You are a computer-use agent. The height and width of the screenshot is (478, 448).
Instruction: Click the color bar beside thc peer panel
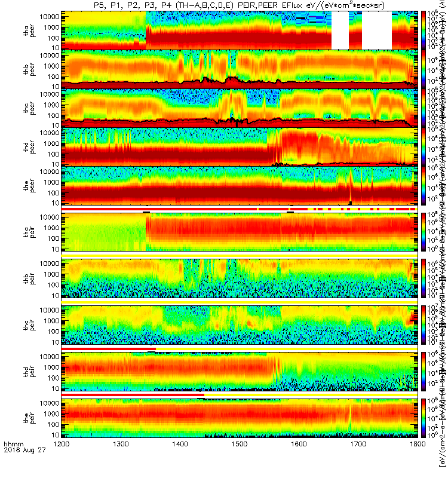(x=424, y=108)
